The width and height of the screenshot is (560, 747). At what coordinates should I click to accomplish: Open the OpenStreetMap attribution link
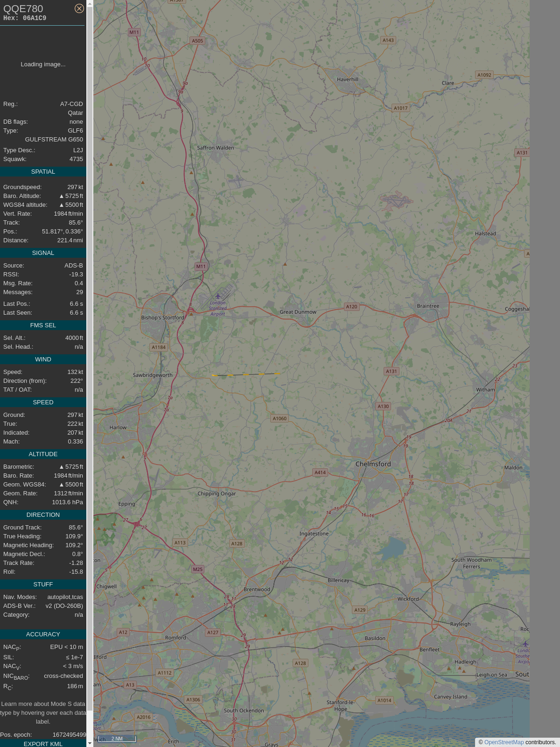coord(504,742)
